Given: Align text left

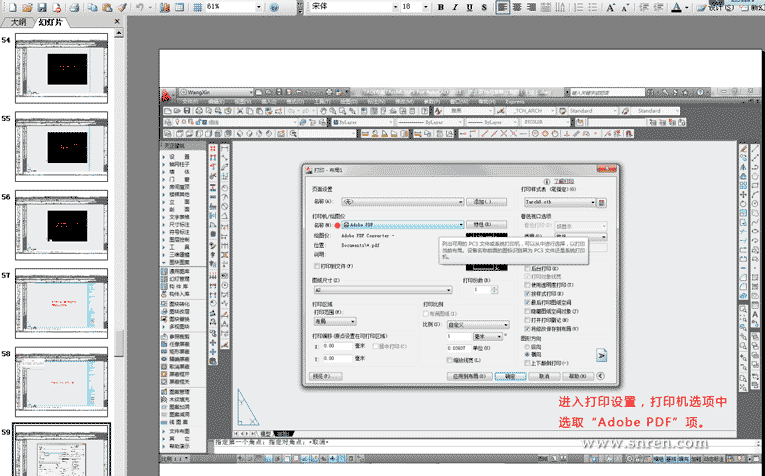Looking at the screenshot, I should click(502, 7).
